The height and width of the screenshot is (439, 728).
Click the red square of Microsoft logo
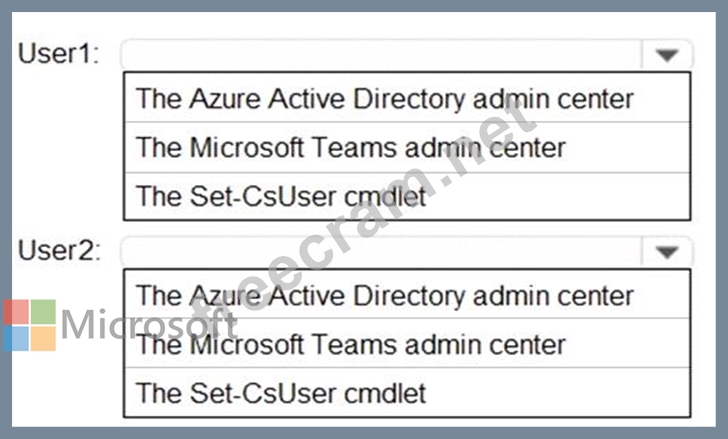[x=16, y=312]
